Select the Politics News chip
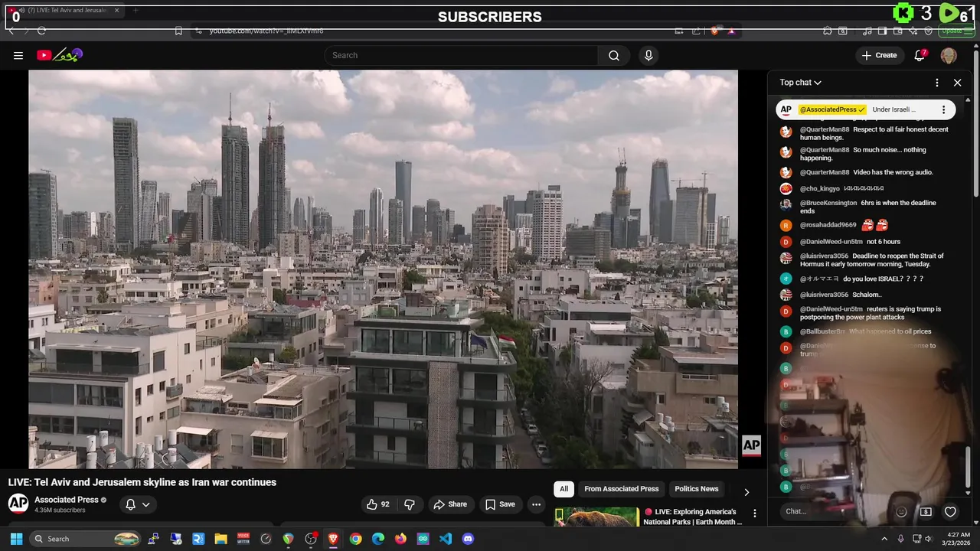980x551 pixels. (x=696, y=489)
